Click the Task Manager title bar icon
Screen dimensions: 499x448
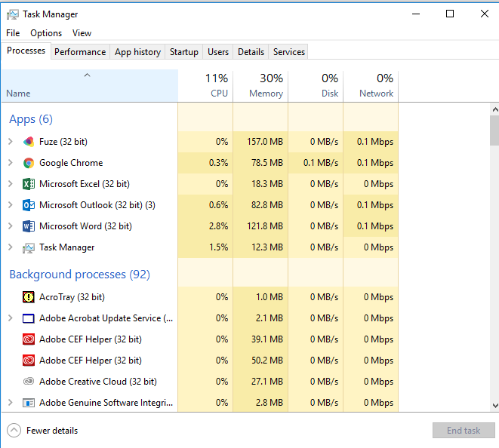pos(13,14)
